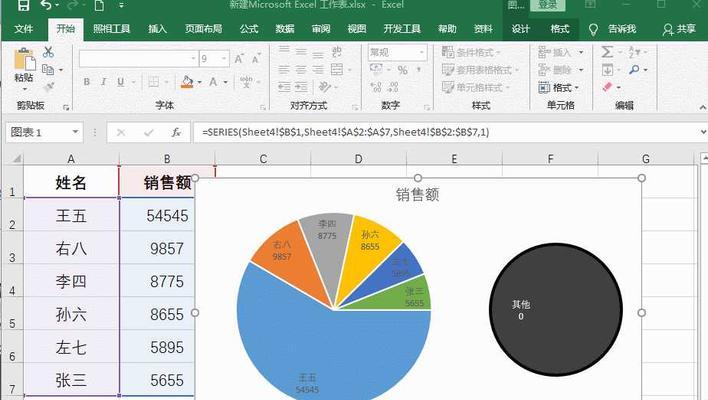This screenshot has height=400, width=708.
Task: Click into the formula bar text
Action: (345, 132)
